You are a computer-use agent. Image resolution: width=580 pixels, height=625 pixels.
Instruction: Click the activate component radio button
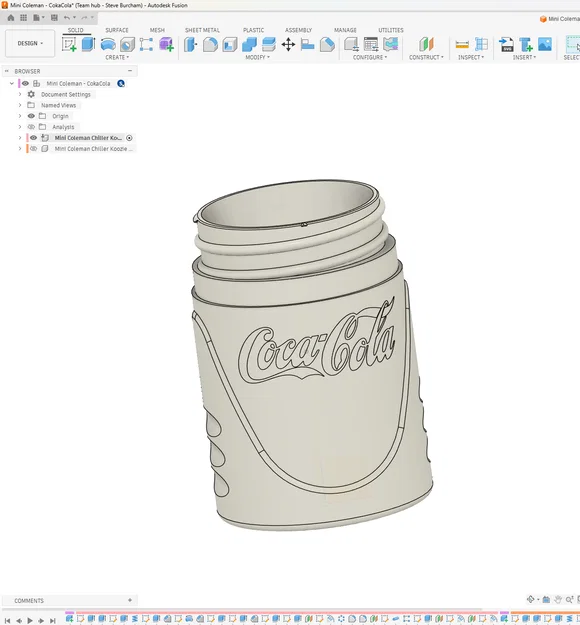tap(129, 138)
